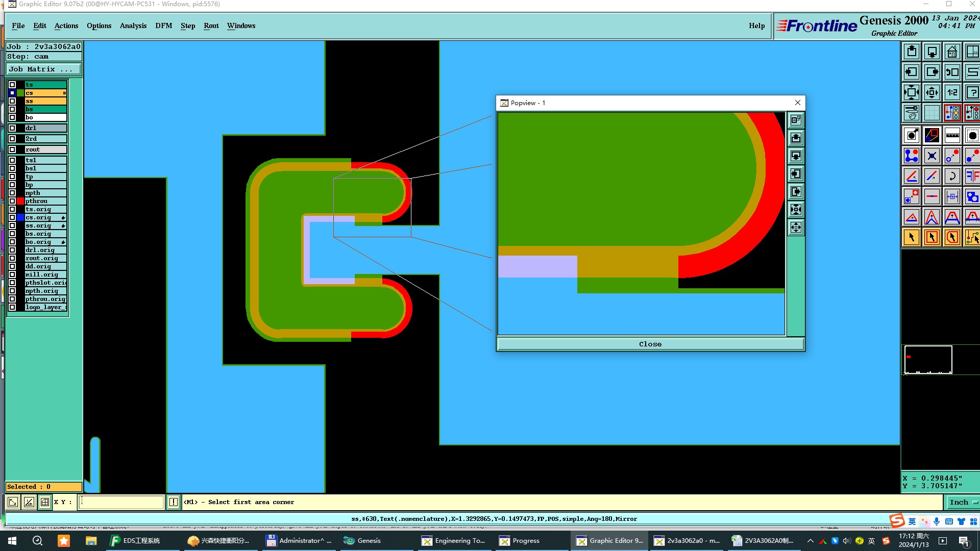Open the Inch units dropdown

point(963,502)
